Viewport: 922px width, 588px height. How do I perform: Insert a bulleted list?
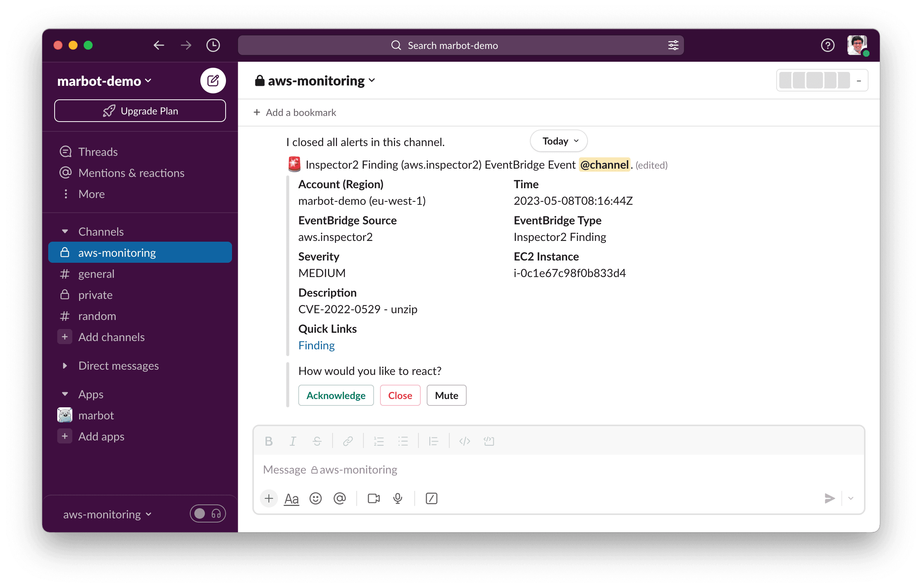pos(403,441)
